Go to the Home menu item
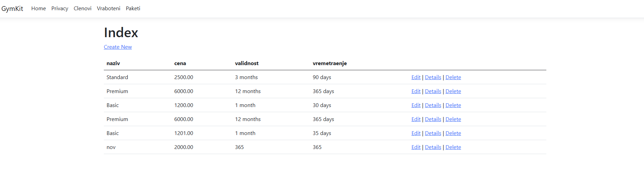Image resolution: width=644 pixels, height=180 pixels. tap(39, 9)
